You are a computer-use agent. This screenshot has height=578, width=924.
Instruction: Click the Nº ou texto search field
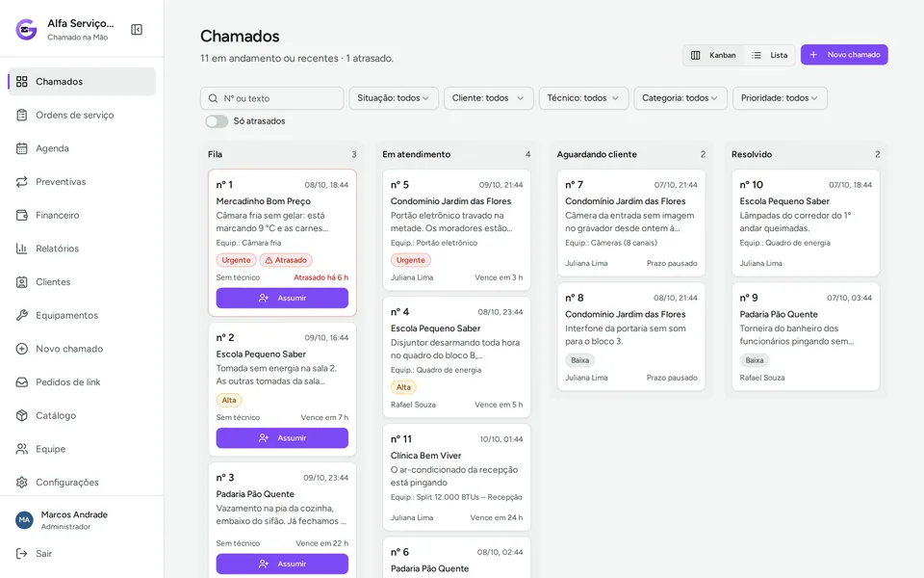point(272,98)
